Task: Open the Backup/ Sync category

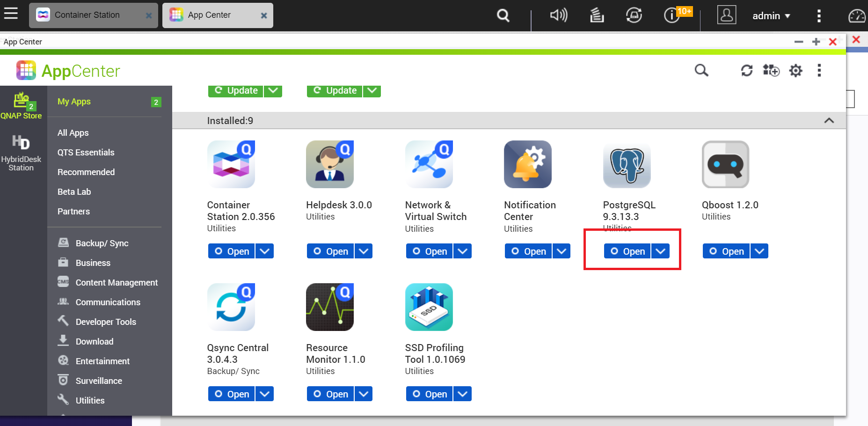Action: [x=102, y=243]
